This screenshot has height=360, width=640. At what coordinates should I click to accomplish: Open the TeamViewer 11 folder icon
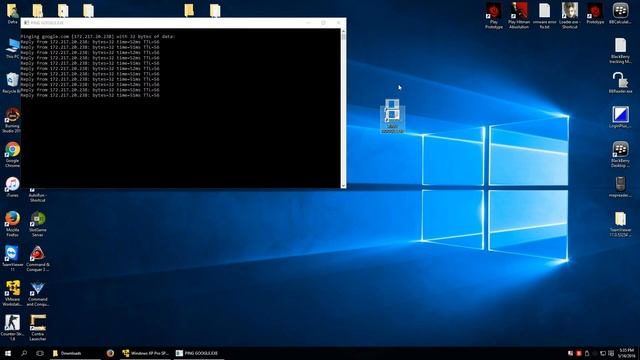[620, 224]
